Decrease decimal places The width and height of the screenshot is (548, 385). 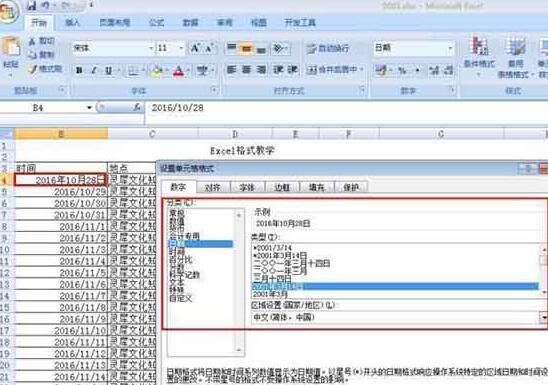(448, 70)
